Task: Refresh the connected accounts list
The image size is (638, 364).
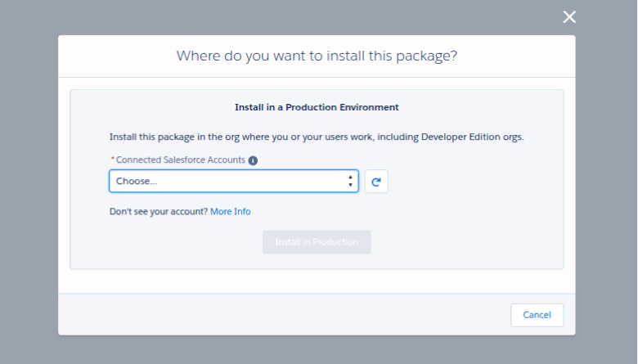Action: pyautogui.click(x=376, y=182)
